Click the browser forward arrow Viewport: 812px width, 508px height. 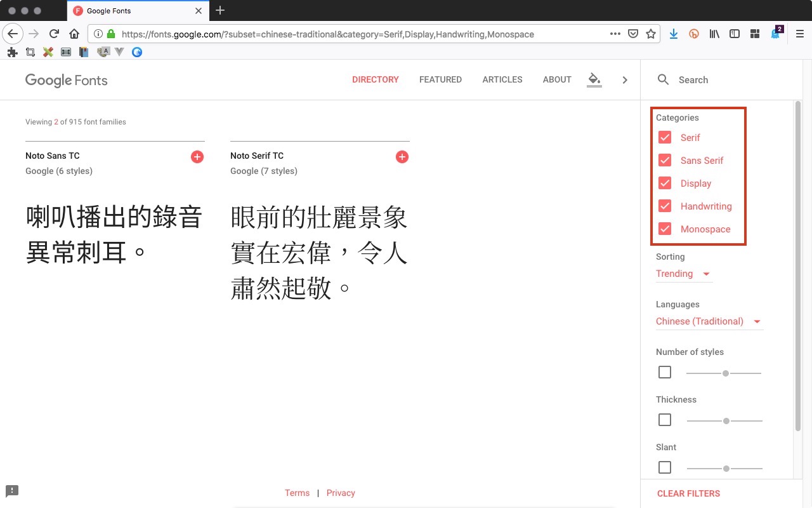click(34, 34)
